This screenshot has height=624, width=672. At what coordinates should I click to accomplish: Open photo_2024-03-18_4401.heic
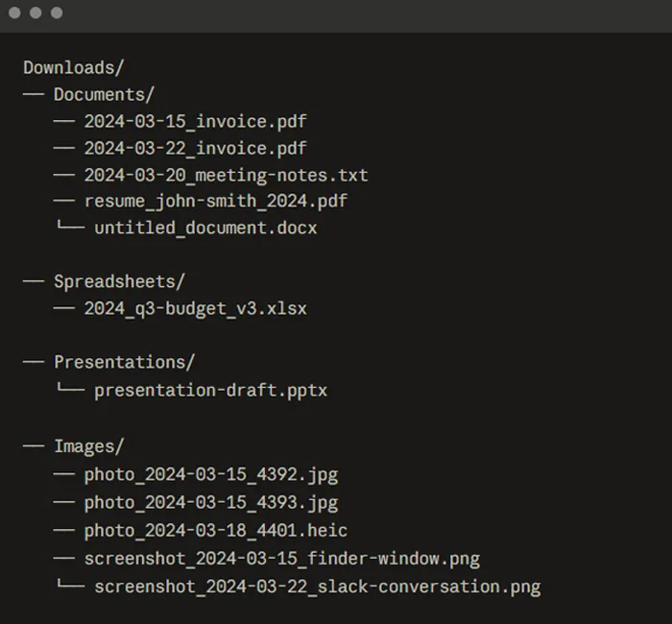click(x=216, y=531)
